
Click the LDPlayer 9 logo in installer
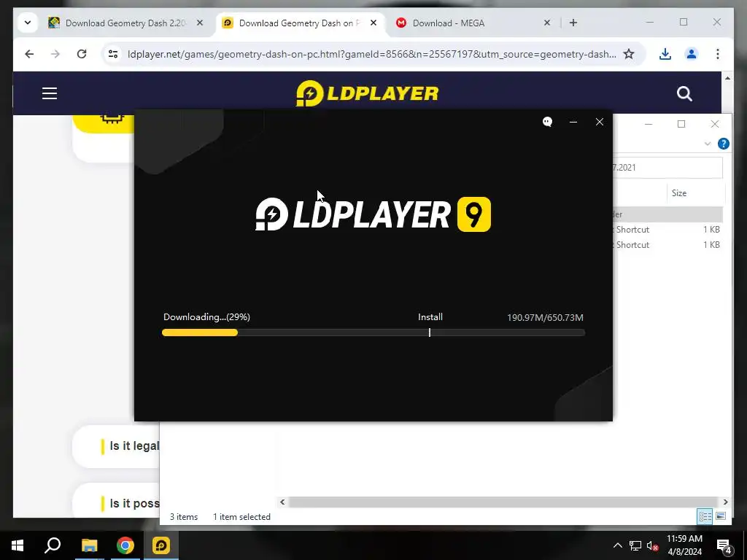(373, 214)
